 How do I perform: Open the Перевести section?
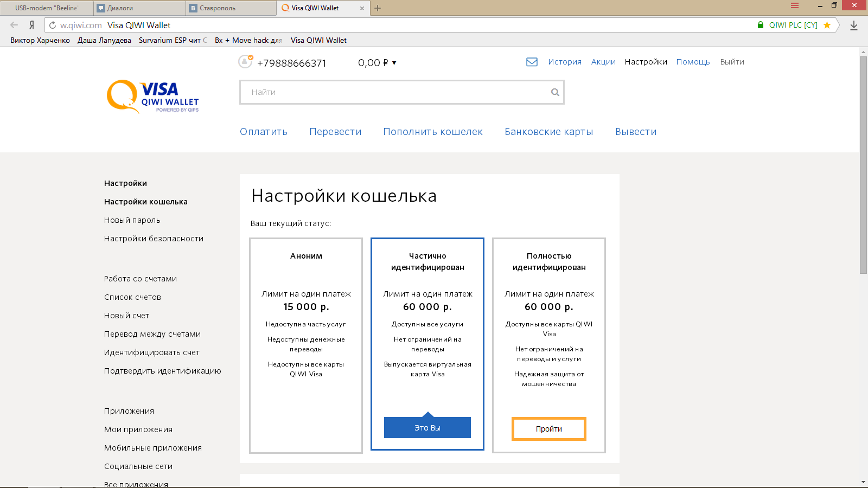point(335,132)
